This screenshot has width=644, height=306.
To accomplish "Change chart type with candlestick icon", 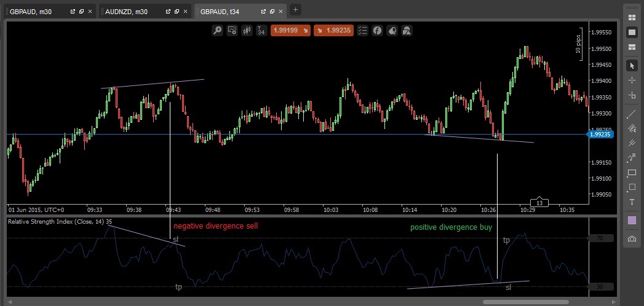I will (x=247, y=30).
